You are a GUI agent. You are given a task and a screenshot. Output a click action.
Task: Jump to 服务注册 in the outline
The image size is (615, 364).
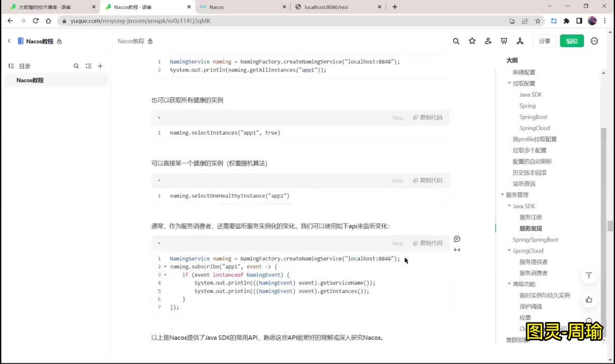pos(531,217)
